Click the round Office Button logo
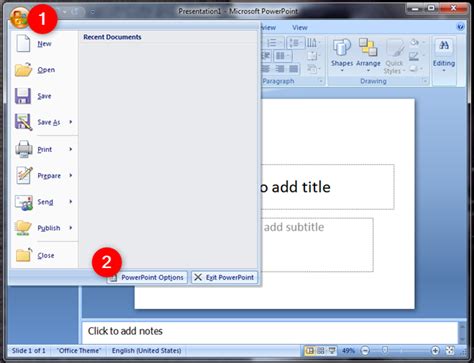The width and height of the screenshot is (474, 363). (x=19, y=17)
